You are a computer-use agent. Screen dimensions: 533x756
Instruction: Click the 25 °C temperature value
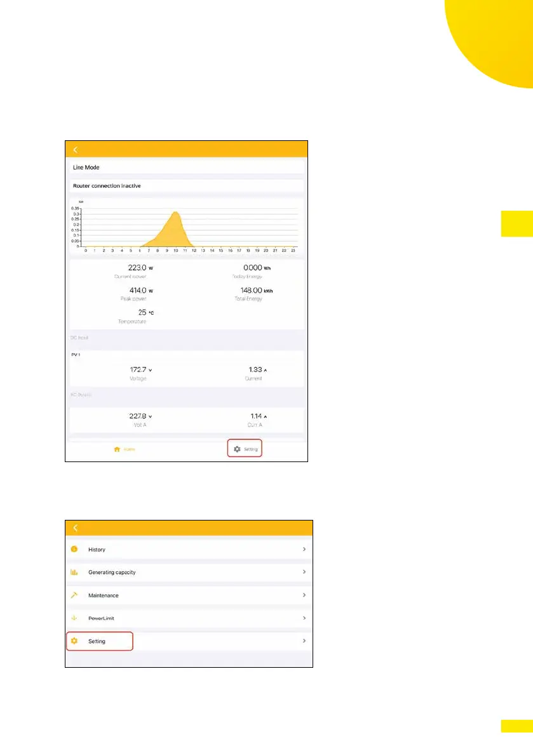coord(145,312)
